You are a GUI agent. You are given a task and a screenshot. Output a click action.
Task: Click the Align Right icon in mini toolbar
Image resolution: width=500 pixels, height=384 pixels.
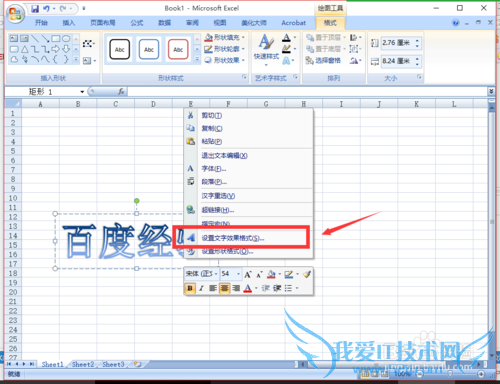(236, 288)
